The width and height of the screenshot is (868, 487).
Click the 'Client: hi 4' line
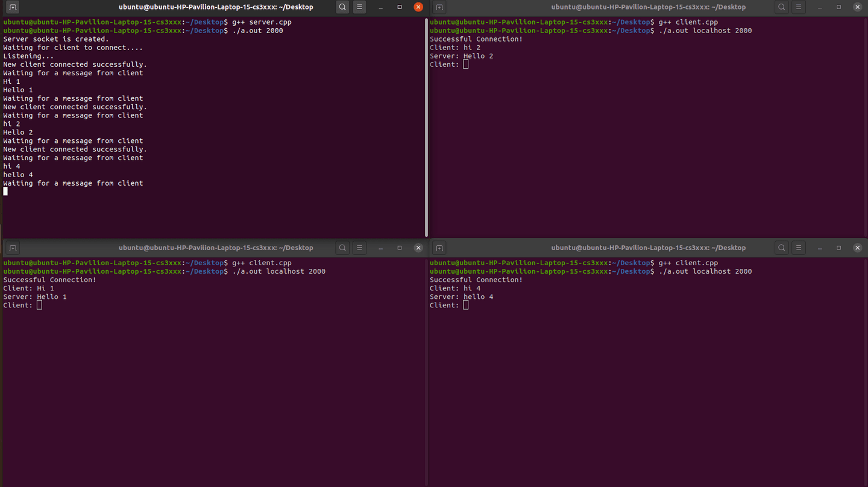pos(455,288)
